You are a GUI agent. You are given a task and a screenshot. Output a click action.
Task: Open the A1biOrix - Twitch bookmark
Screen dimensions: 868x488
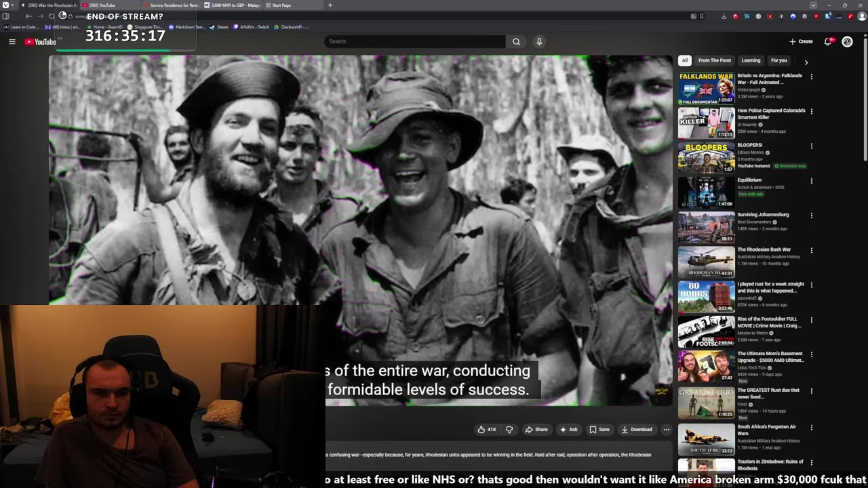(x=251, y=27)
